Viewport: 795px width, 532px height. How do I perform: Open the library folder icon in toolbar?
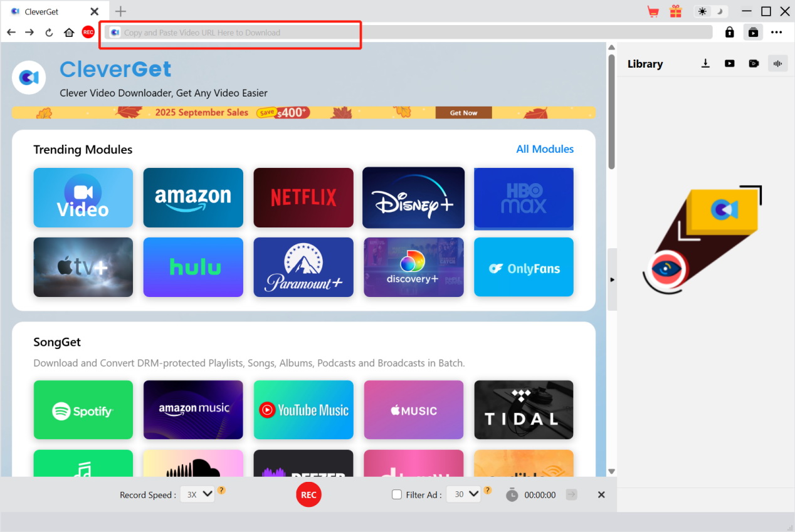click(x=753, y=32)
